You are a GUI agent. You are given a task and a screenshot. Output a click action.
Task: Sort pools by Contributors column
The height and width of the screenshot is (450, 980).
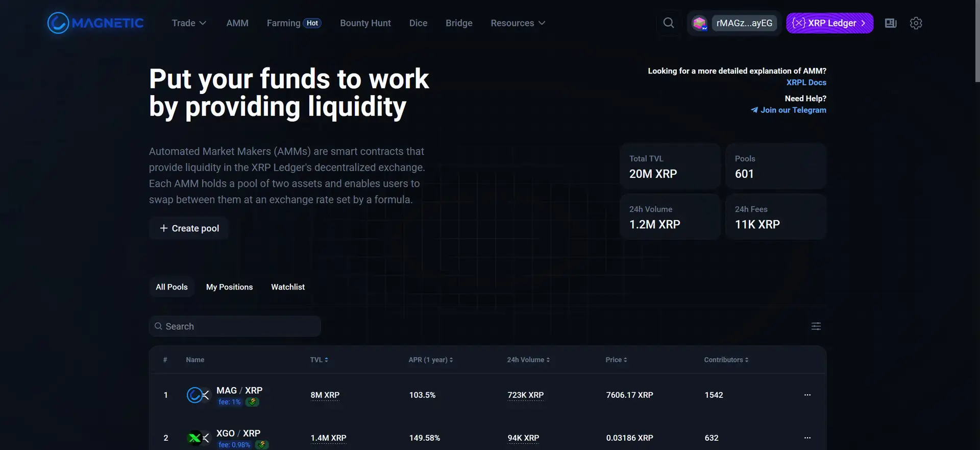(726, 360)
